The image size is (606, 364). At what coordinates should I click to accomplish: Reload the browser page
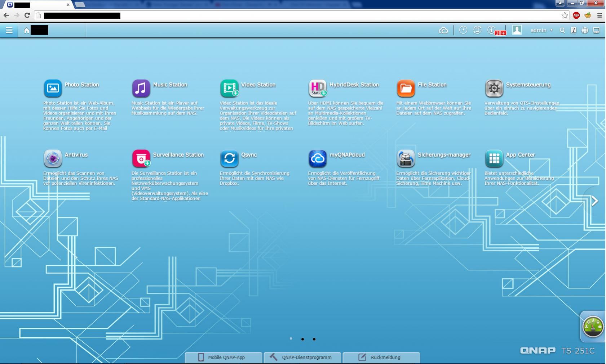click(27, 15)
